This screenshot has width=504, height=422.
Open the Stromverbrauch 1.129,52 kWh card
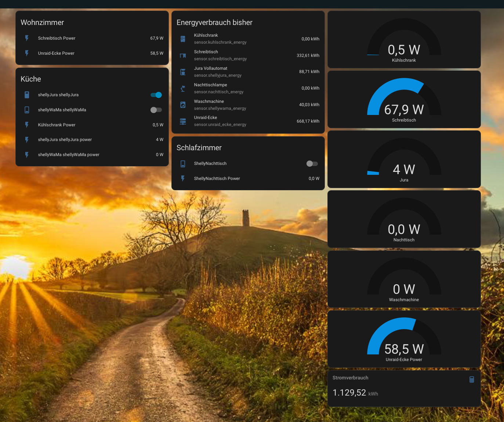pyautogui.click(x=404, y=389)
